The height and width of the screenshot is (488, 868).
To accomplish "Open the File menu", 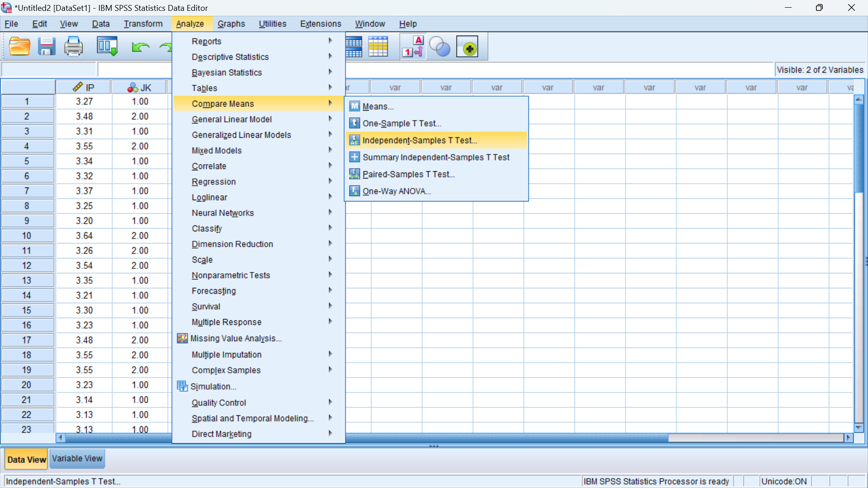I will tap(11, 24).
